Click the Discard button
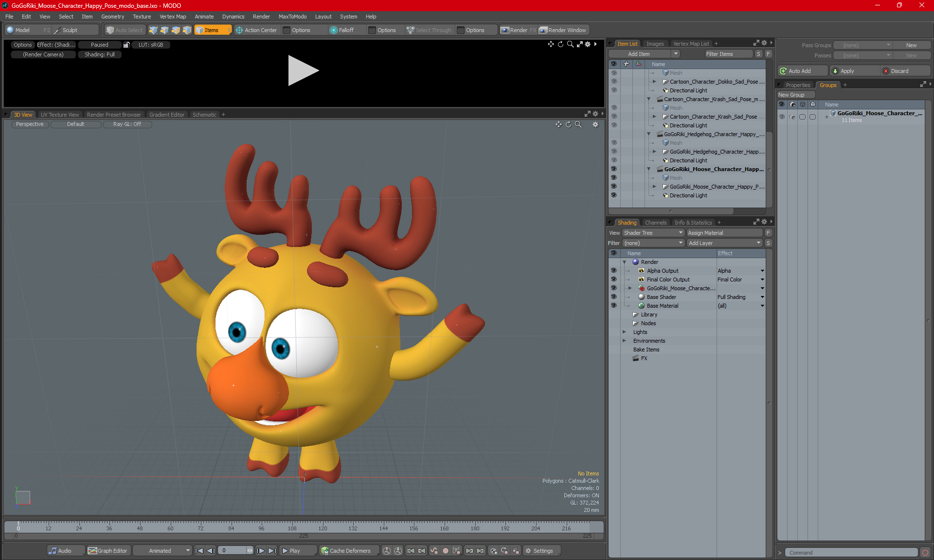Image resolution: width=934 pixels, height=560 pixels. pos(906,71)
